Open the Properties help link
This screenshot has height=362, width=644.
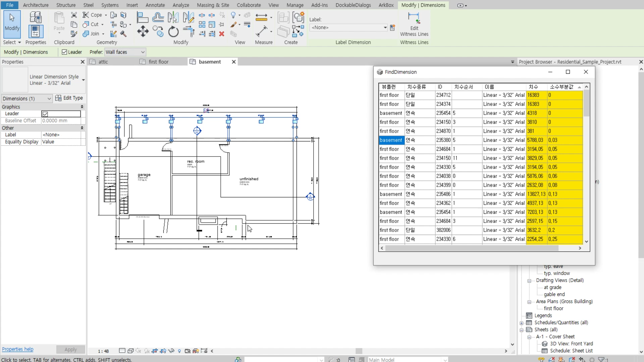(17, 349)
